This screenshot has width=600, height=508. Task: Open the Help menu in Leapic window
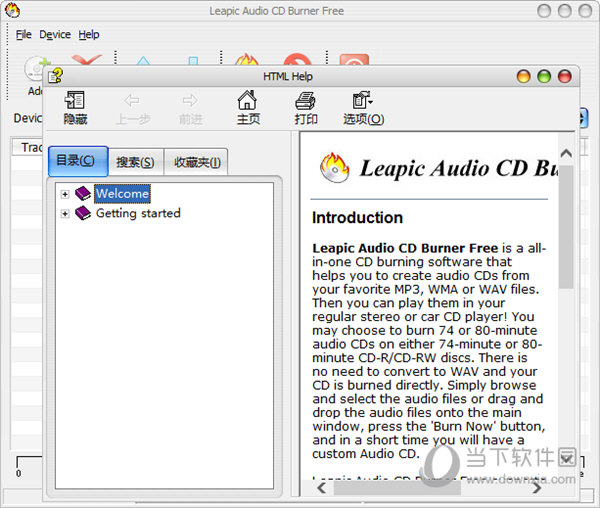click(x=89, y=34)
